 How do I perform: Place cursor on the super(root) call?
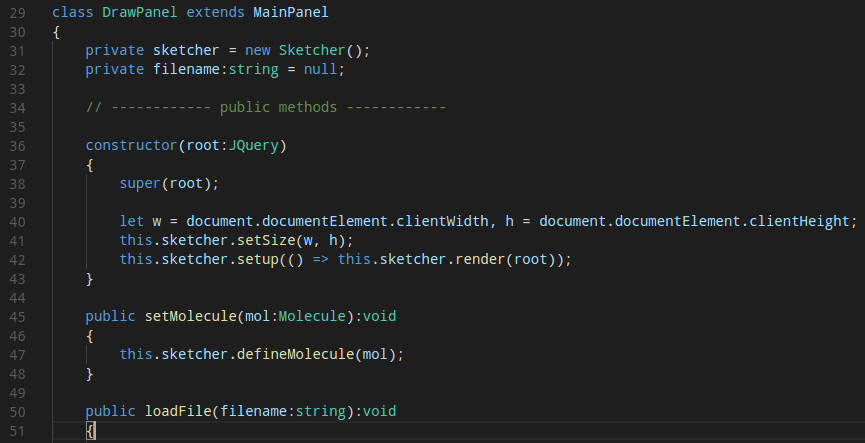[x=168, y=183]
